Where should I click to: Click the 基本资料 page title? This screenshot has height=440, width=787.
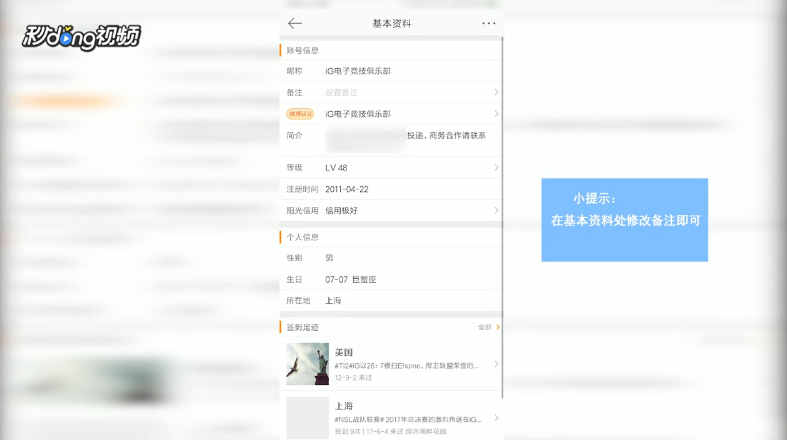click(x=391, y=24)
